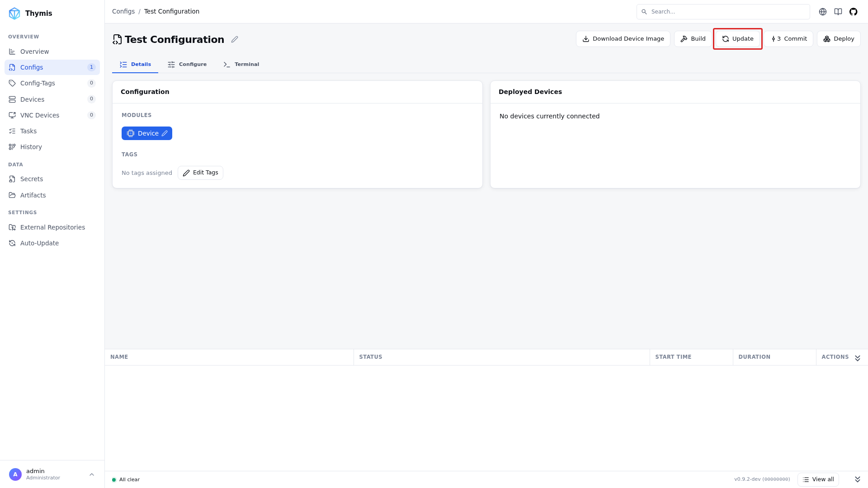Switch to the Terminal tab

pos(241,64)
